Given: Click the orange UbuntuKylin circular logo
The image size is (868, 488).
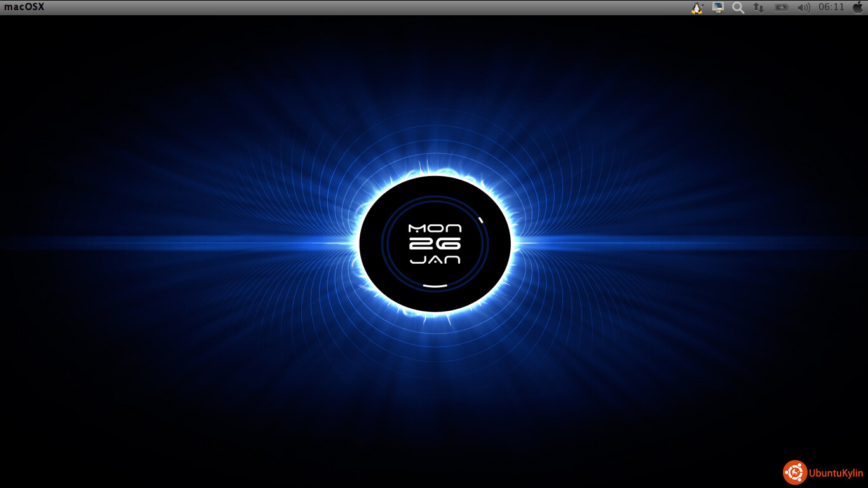Looking at the screenshot, I should (x=794, y=473).
